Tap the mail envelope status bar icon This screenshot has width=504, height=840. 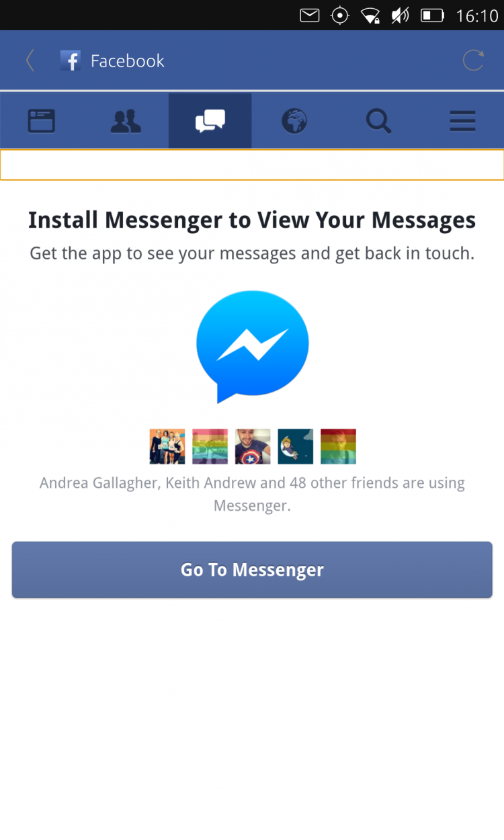309,15
